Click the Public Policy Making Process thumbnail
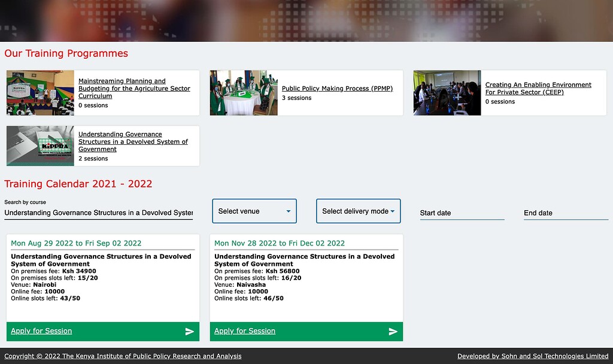613x364 pixels. [x=244, y=93]
